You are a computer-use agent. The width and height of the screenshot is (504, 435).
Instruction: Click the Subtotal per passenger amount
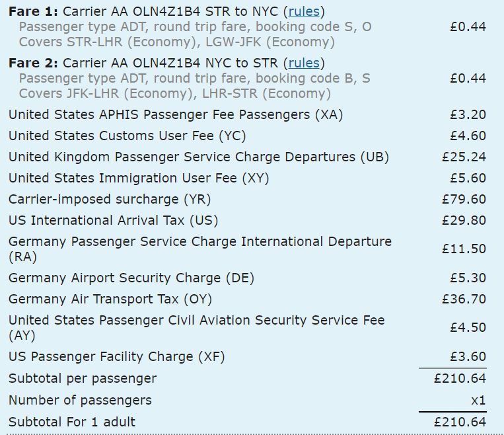click(x=460, y=379)
